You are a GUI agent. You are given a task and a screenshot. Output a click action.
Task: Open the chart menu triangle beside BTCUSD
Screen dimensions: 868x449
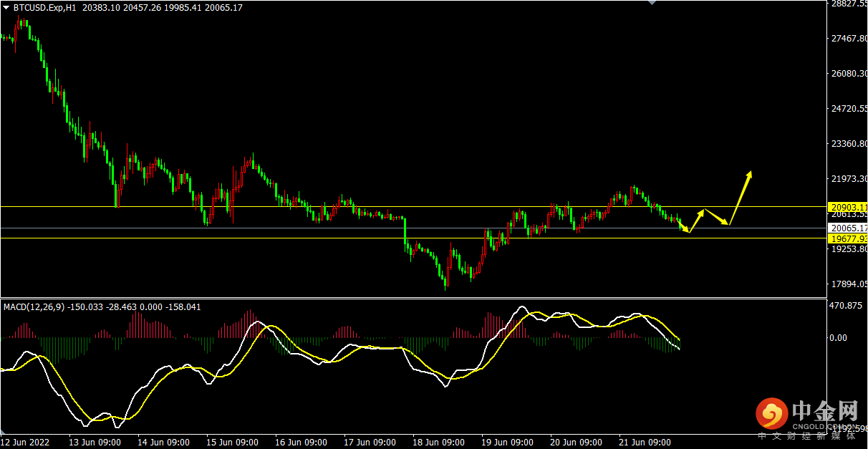6,8
